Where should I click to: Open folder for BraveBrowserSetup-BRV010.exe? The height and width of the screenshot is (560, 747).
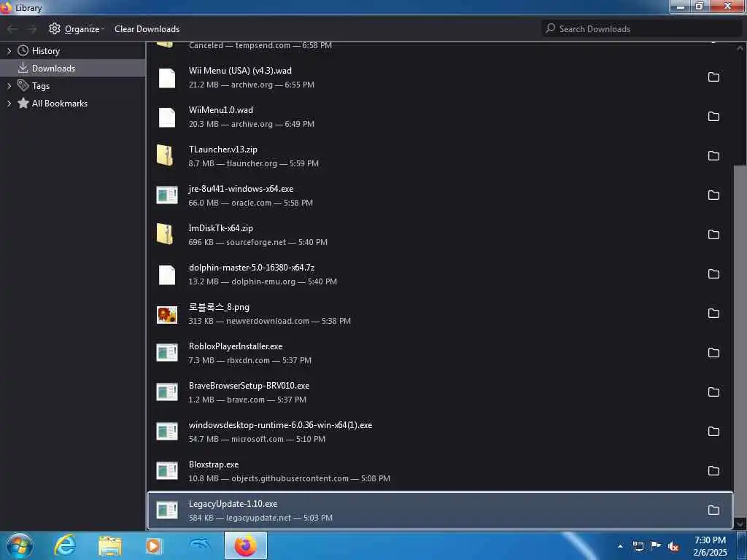[713, 392]
